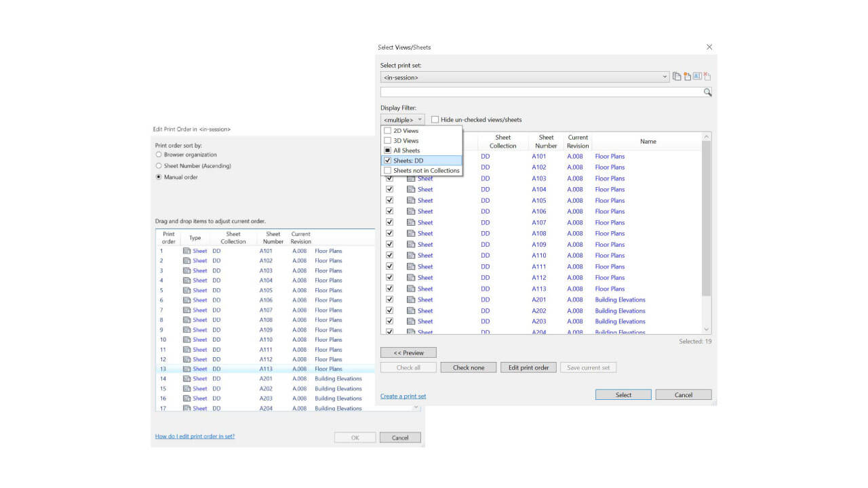Click the sheet list scroll-down arrow

pos(707,329)
